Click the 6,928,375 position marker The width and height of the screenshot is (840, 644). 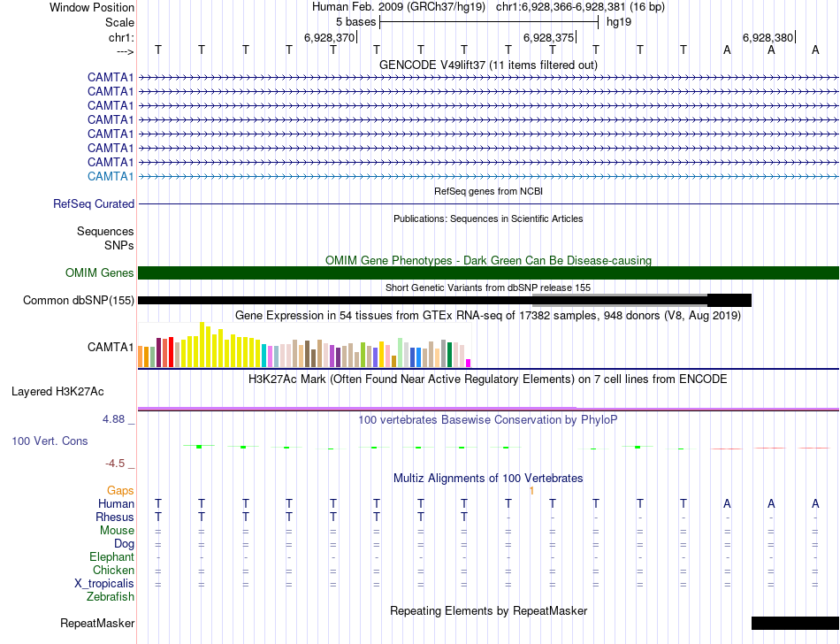[549, 37]
